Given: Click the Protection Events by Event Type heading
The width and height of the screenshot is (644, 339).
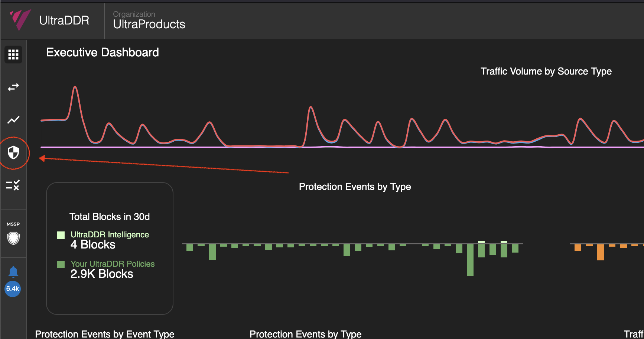Looking at the screenshot, I should [105, 334].
